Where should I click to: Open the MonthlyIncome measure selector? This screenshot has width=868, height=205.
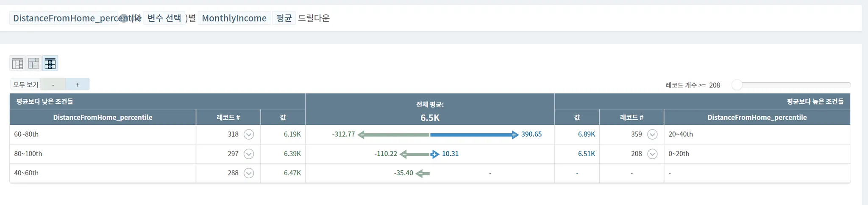[x=234, y=18]
